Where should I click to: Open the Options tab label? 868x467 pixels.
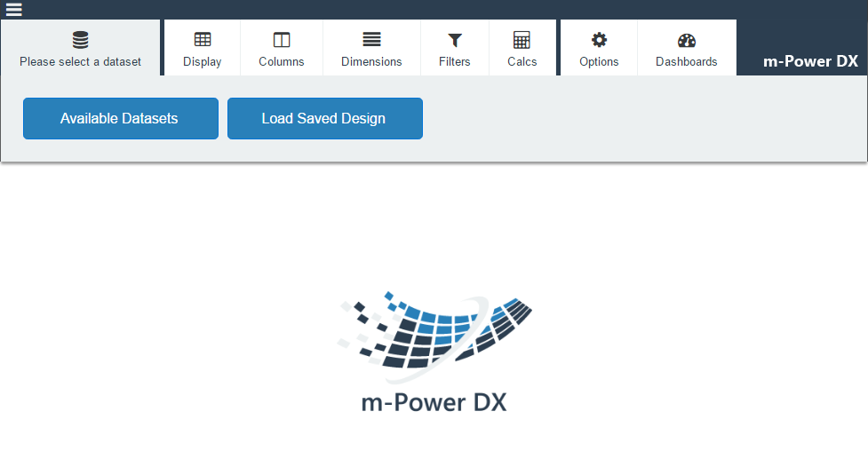(x=599, y=61)
